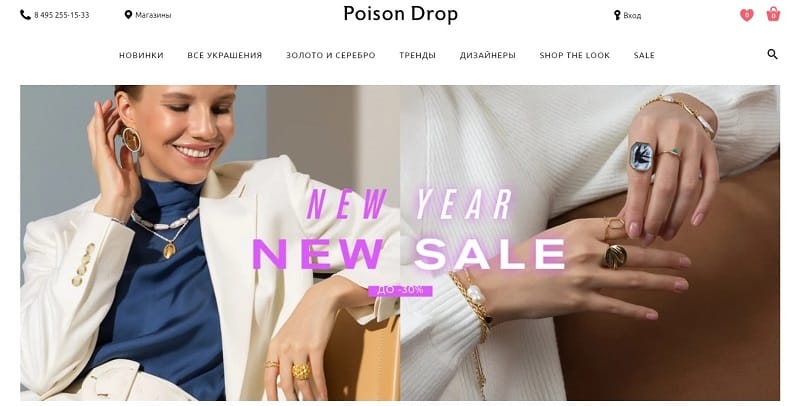
Task: Click the smiling woman banner photo
Action: coord(210,243)
